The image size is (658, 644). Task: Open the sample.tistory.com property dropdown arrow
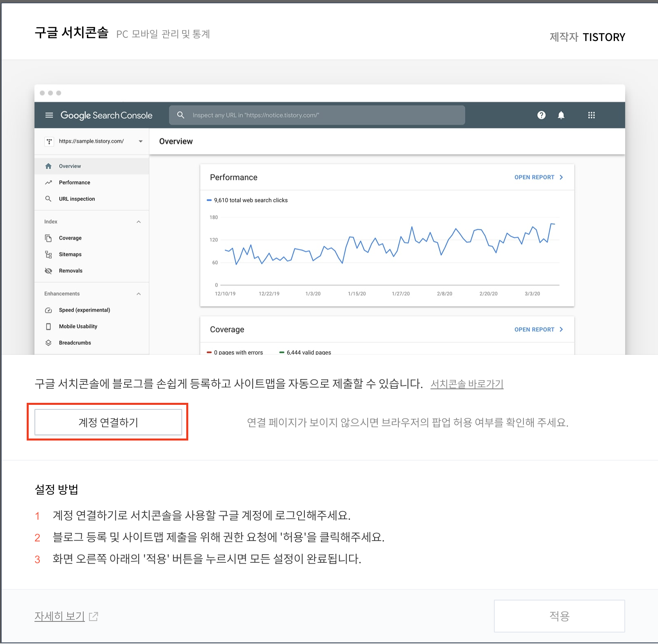point(141,142)
